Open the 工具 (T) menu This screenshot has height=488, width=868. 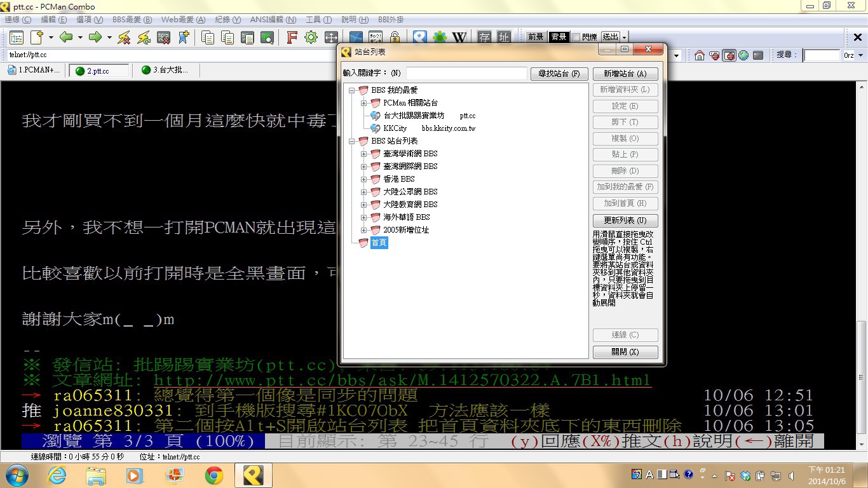coord(320,20)
